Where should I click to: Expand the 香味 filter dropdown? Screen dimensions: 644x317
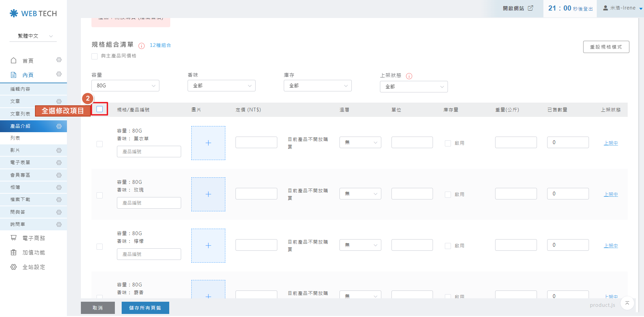click(x=221, y=86)
